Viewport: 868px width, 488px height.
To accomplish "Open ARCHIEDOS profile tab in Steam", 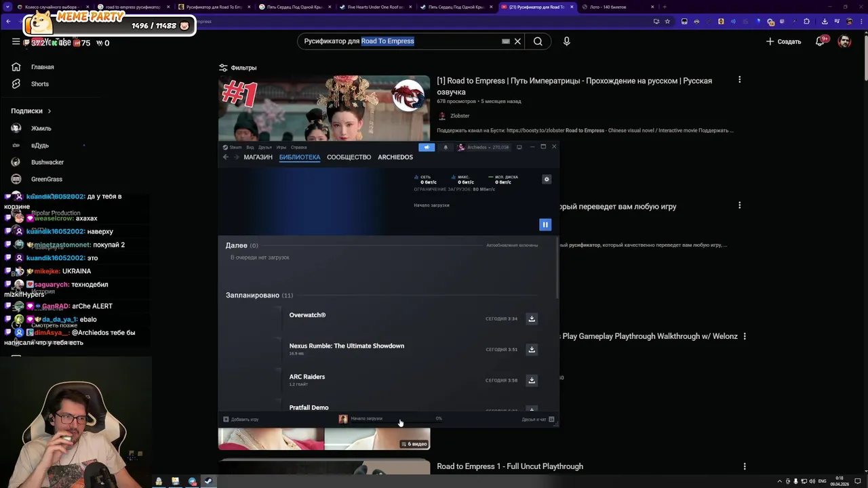I will (395, 157).
